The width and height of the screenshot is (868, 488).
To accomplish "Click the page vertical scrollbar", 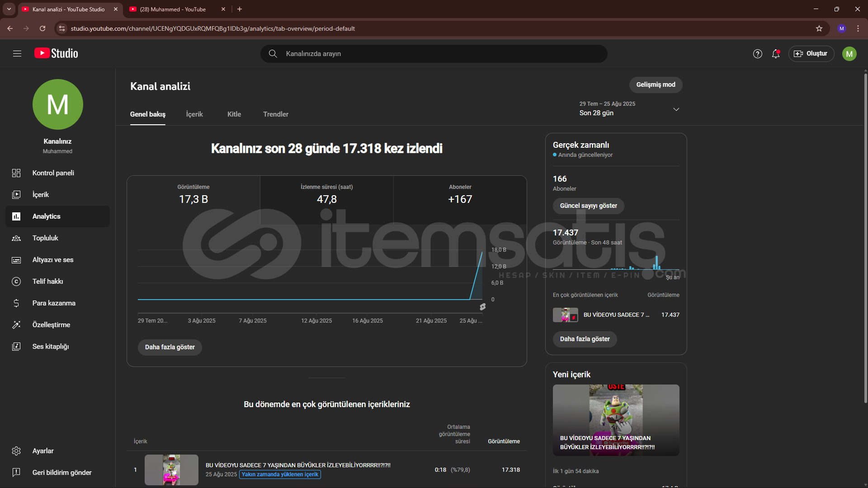I will click(865, 237).
